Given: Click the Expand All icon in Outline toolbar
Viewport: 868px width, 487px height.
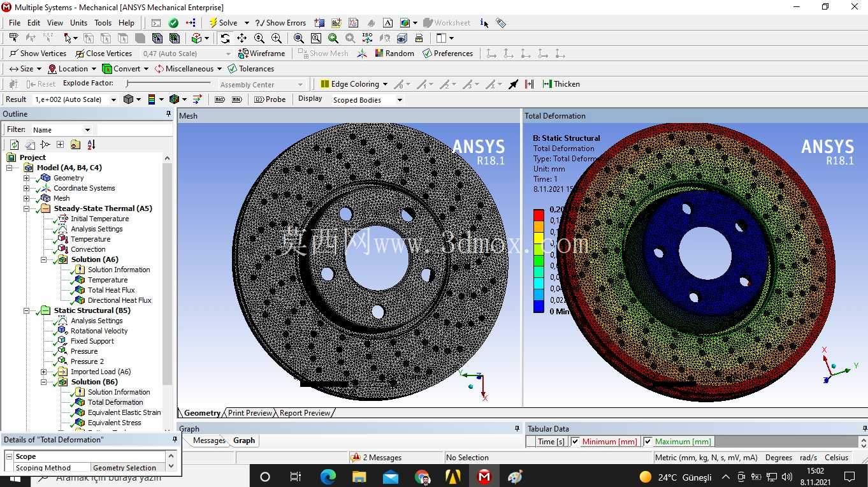Looking at the screenshot, I should [x=60, y=145].
